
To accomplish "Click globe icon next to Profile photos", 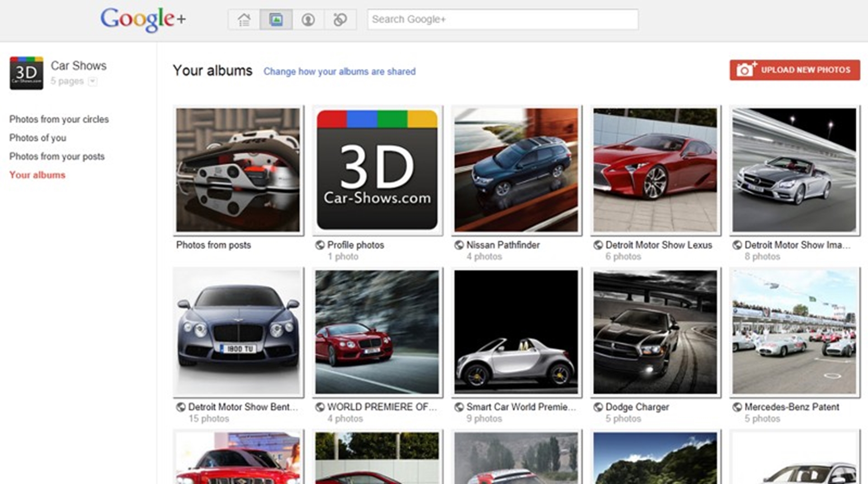I will coord(320,245).
